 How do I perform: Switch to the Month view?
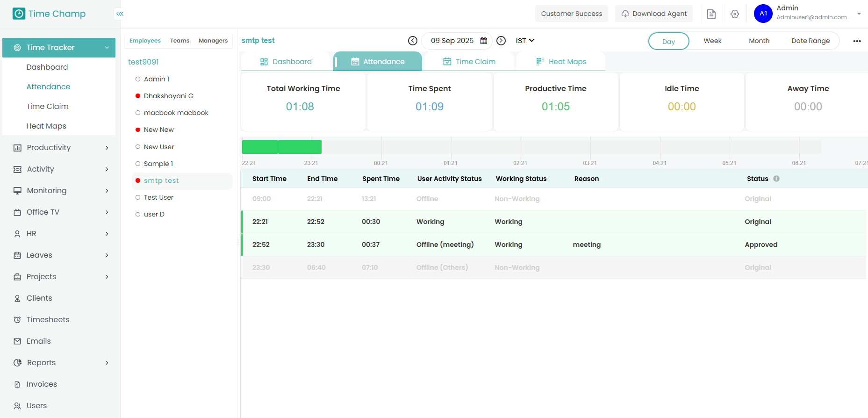click(x=759, y=41)
